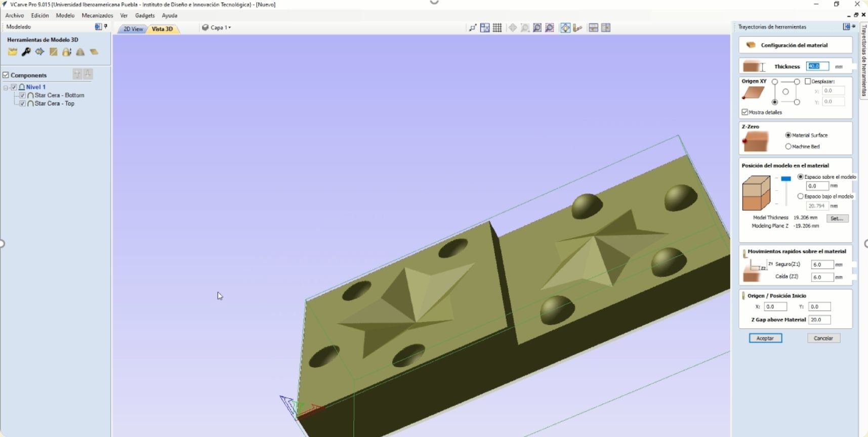
Task: Select the Espacio bajo el modelo option
Action: 800,196
